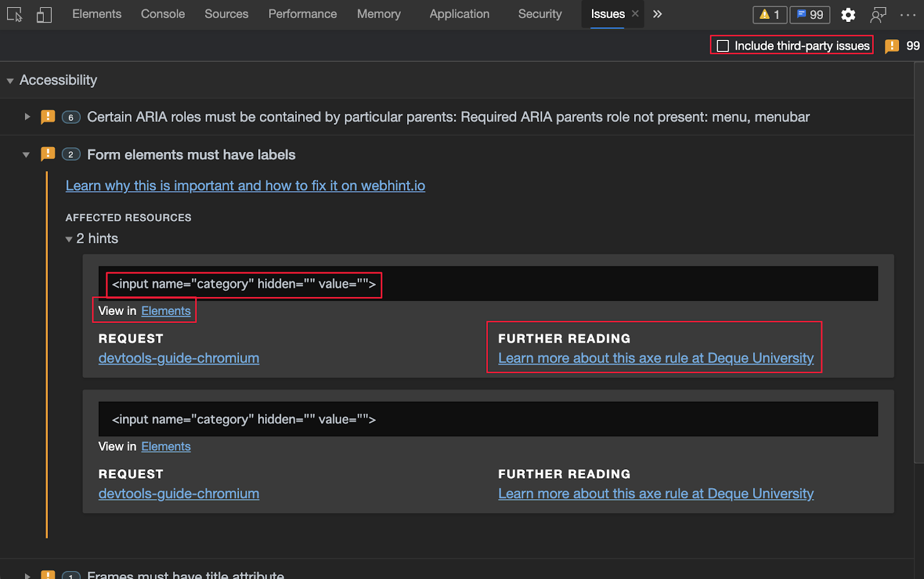Enable Include third-party issues checkbox
This screenshot has width=924, height=579.
pos(722,46)
